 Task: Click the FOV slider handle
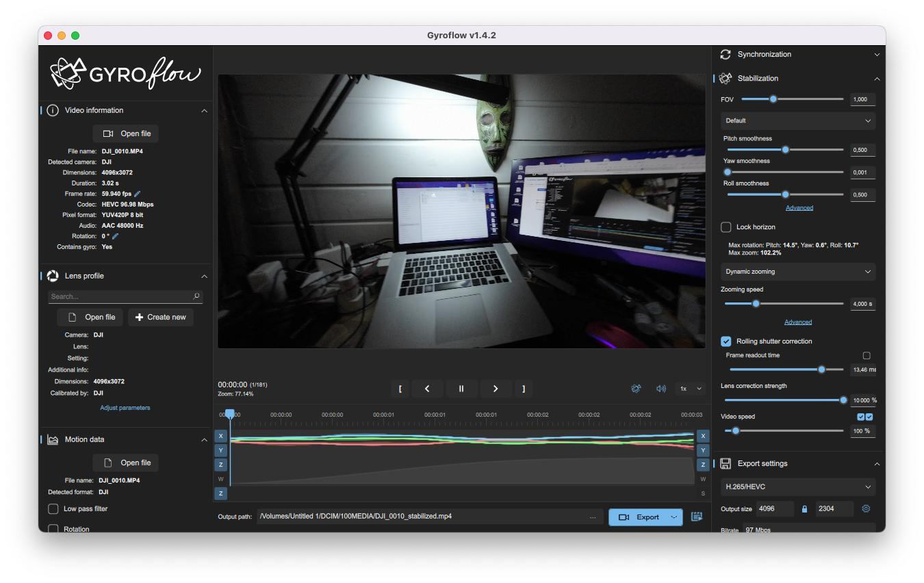[773, 99]
